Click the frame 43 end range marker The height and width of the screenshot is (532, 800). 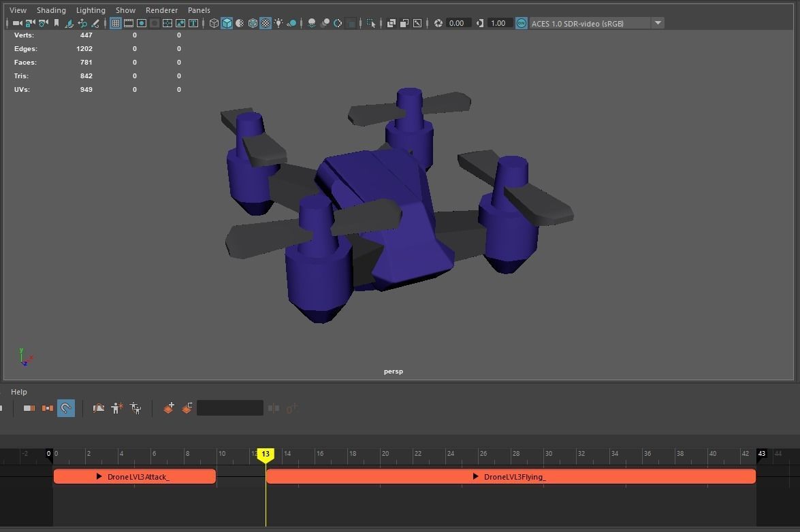tap(762, 454)
